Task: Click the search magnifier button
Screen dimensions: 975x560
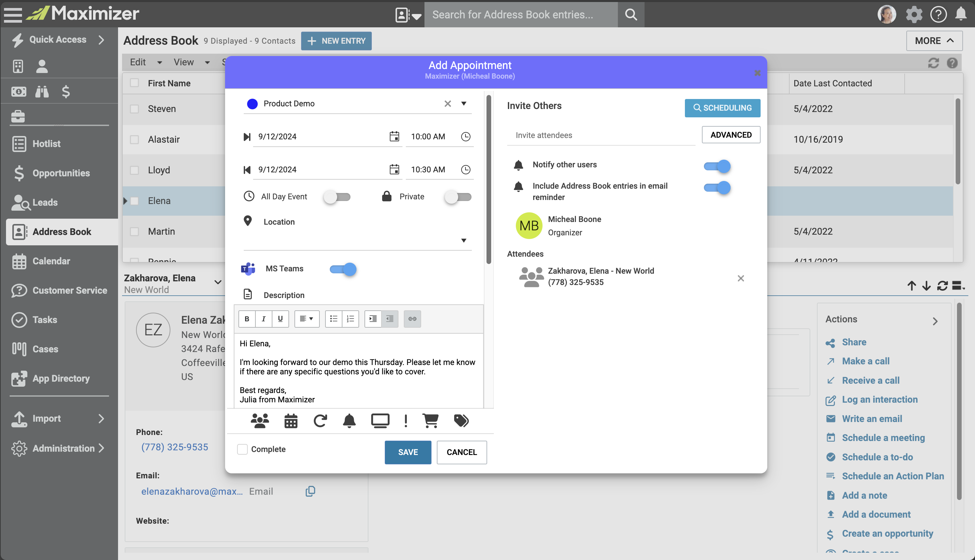Action: pyautogui.click(x=631, y=14)
